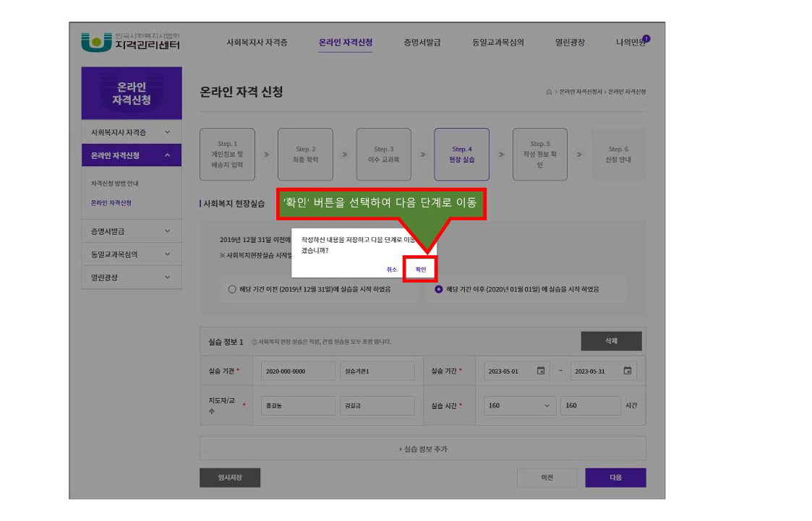Open the start date calendar icon
Image resolution: width=812 pixels, height=521 pixels.
[x=541, y=371]
